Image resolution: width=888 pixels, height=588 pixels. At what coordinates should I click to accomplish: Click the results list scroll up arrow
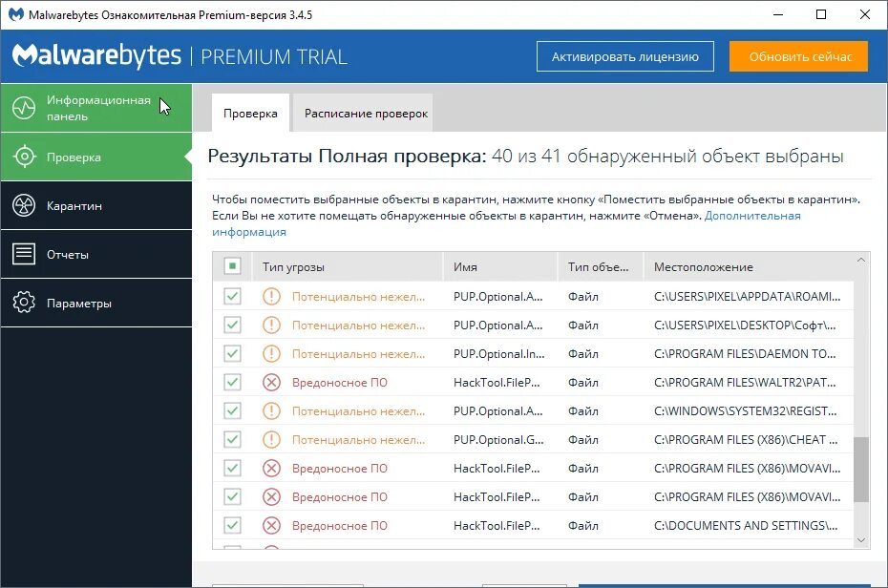(x=861, y=260)
